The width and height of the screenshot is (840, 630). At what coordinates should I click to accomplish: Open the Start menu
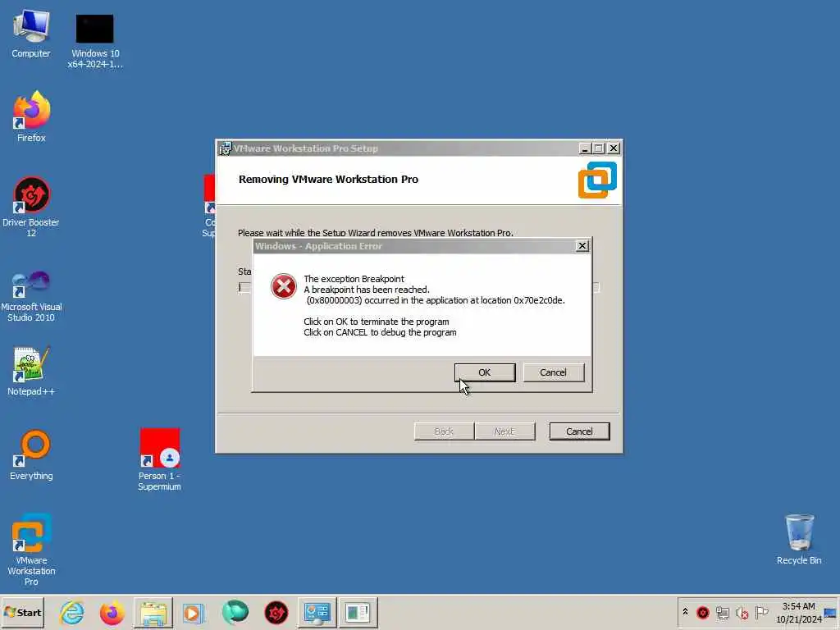[x=22, y=612]
